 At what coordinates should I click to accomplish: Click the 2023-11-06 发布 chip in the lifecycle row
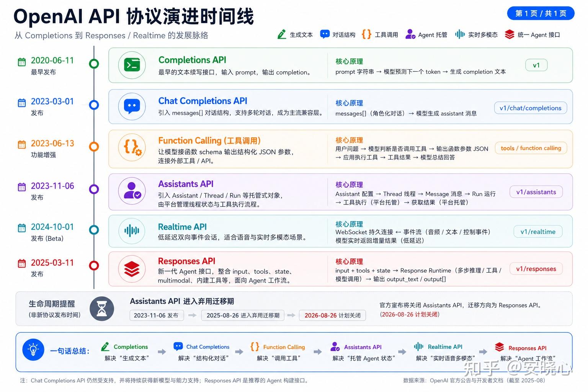tap(157, 315)
